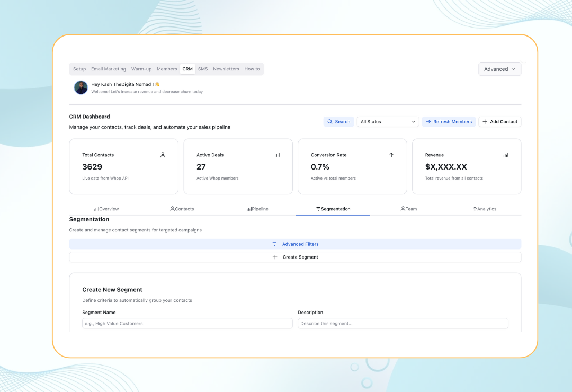Click the Add Contact button
The width and height of the screenshot is (572, 392).
point(499,121)
